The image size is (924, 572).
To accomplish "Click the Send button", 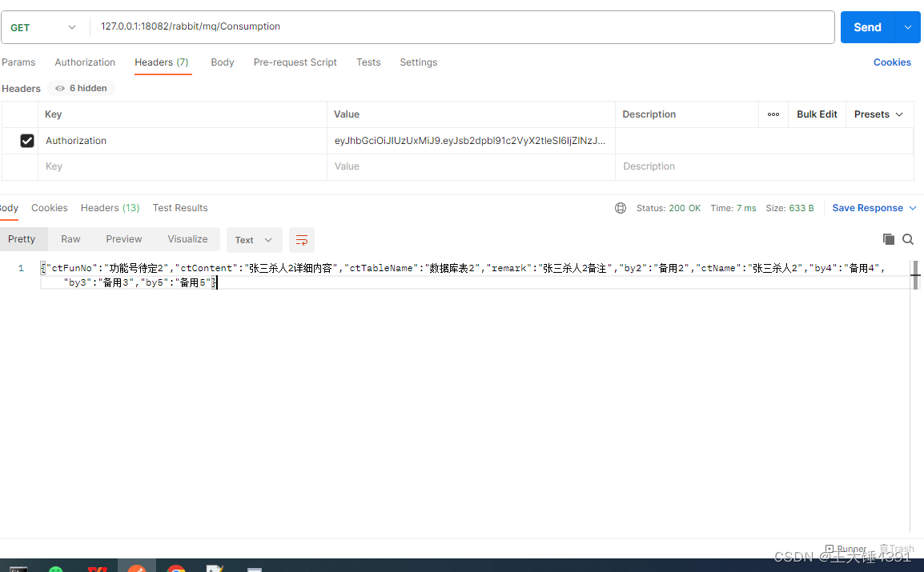I will [867, 26].
